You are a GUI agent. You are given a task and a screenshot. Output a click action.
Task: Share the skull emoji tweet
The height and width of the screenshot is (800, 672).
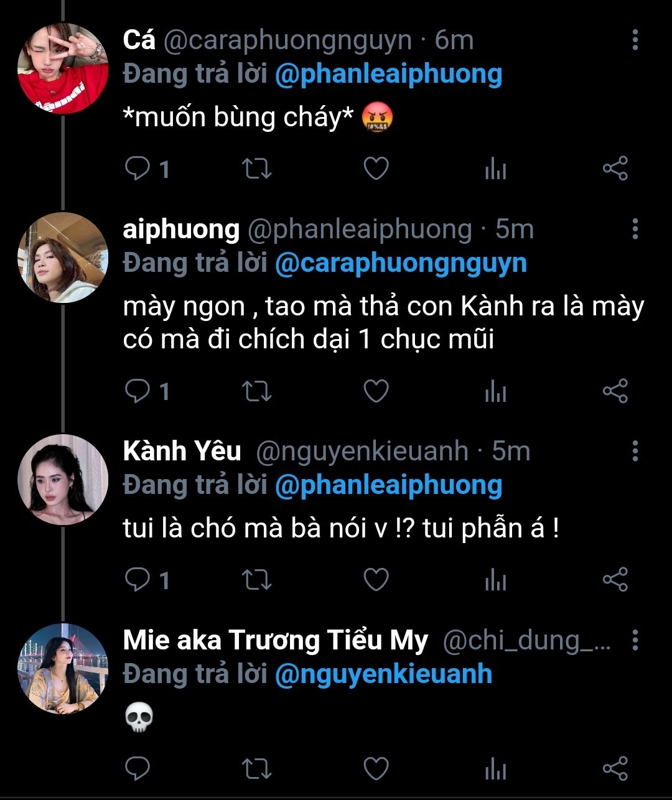click(x=615, y=769)
